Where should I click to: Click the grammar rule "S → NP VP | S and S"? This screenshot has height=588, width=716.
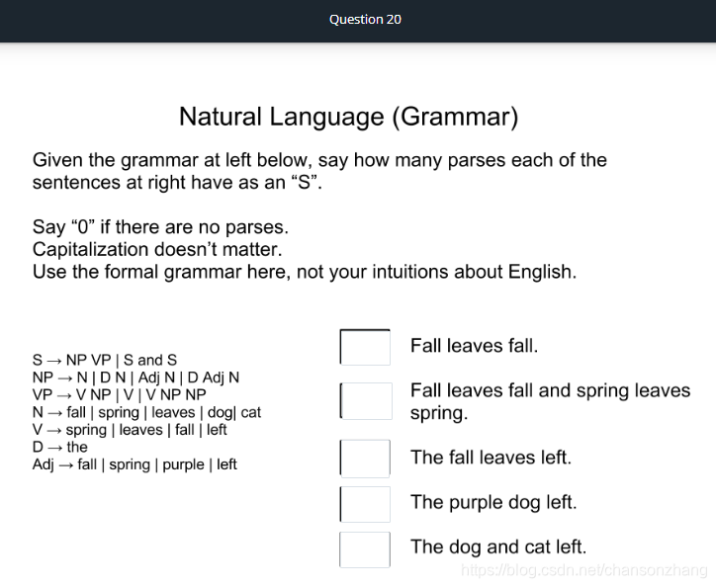point(105,360)
